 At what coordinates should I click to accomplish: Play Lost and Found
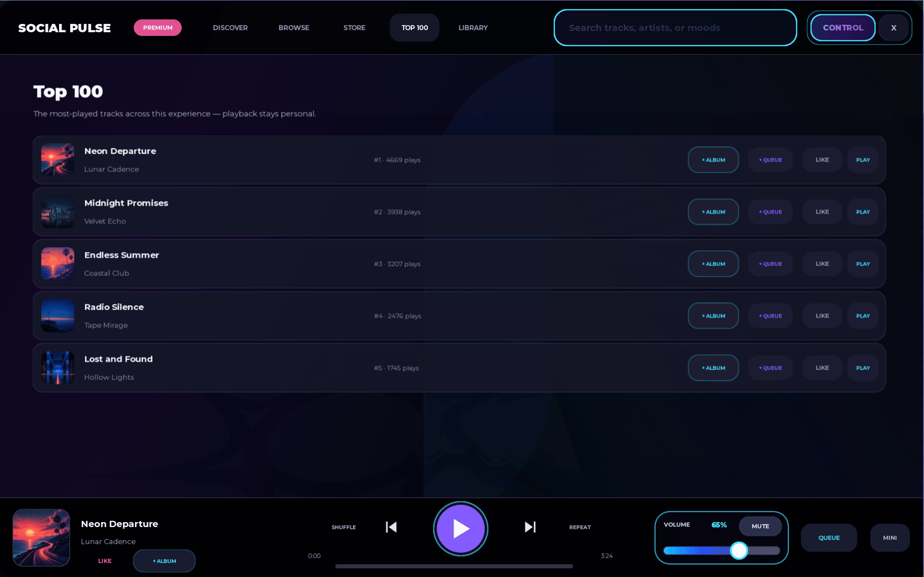tap(862, 368)
